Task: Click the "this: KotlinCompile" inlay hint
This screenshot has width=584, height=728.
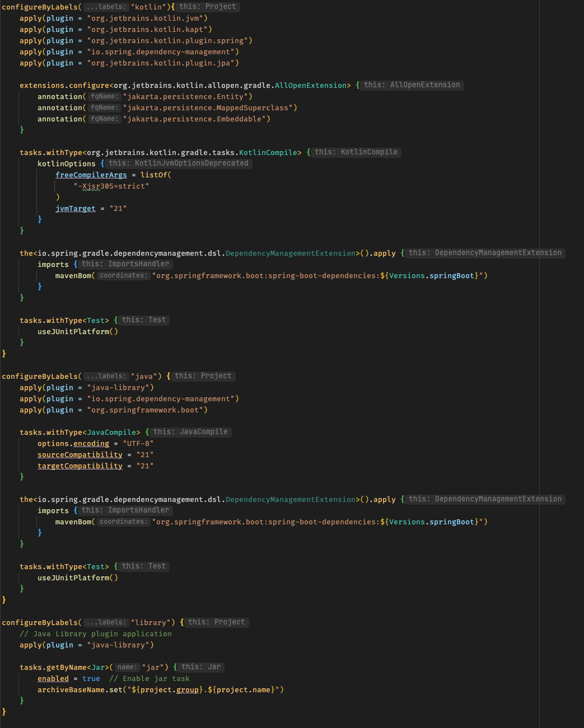Action: pyautogui.click(x=356, y=152)
